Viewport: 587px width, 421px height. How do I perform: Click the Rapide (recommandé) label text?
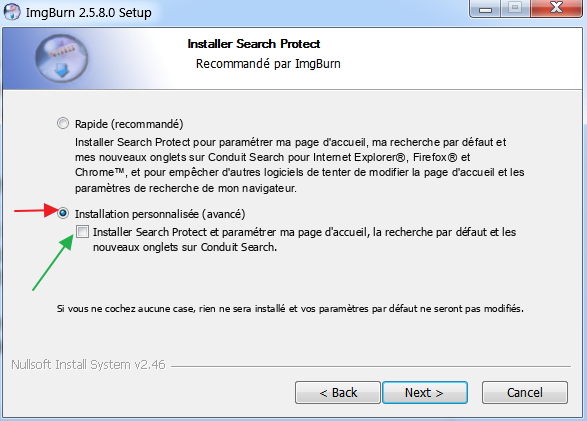(129, 124)
